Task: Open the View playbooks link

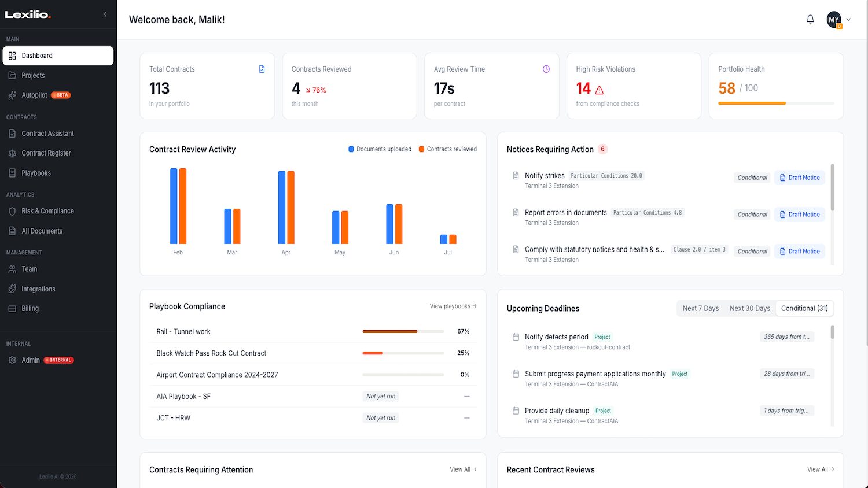Action: tap(453, 306)
